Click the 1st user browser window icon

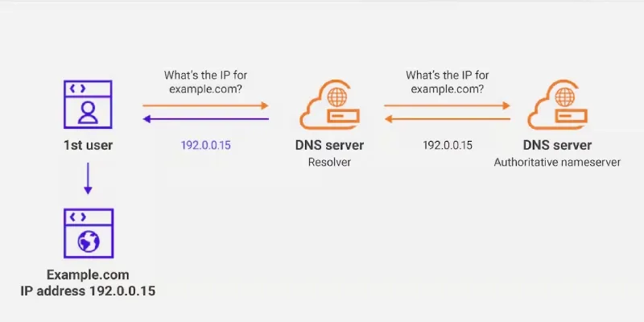tap(89, 105)
